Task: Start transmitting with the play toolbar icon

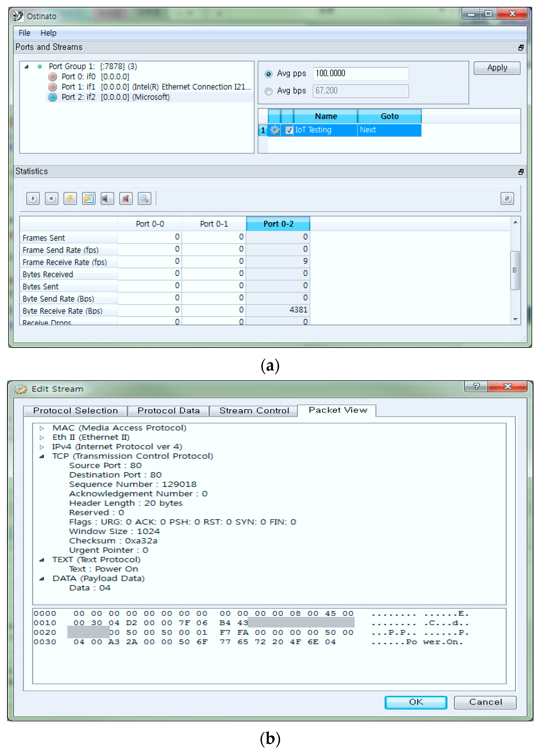Action: tap(33, 199)
